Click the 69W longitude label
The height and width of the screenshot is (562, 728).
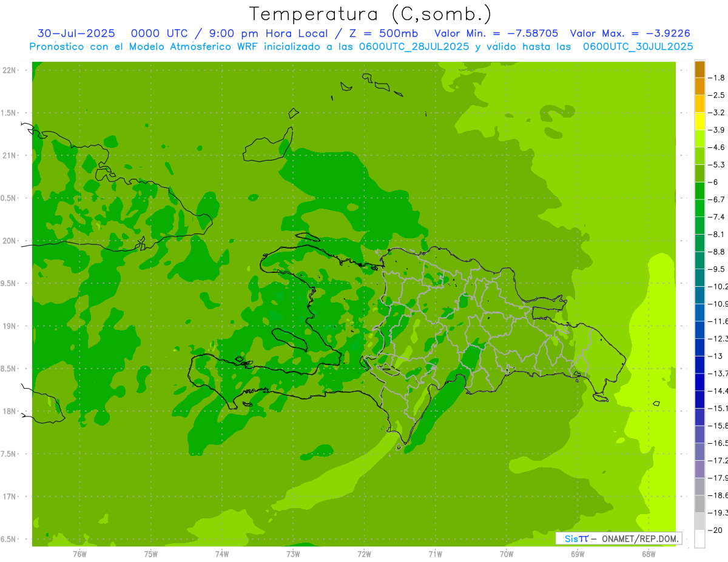tap(577, 554)
